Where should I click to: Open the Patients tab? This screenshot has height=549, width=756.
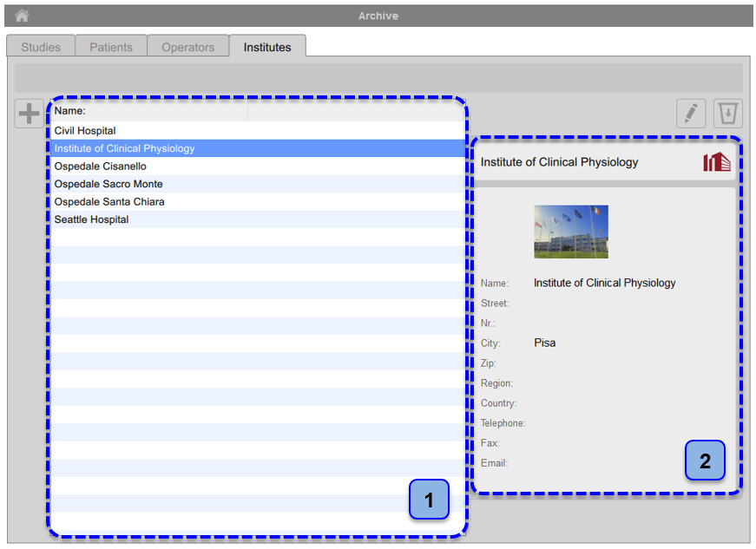(x=111, y=47)
